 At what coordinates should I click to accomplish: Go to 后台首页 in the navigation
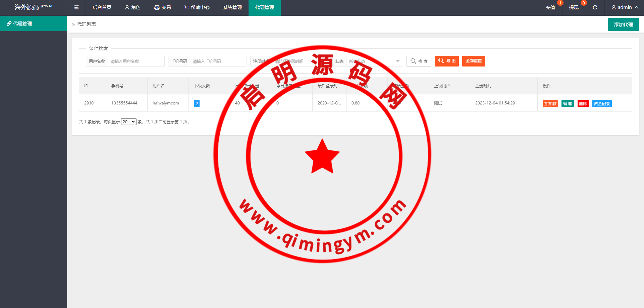click(x=102, y=7)
